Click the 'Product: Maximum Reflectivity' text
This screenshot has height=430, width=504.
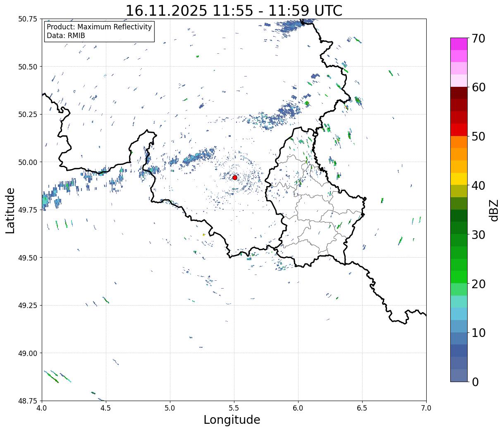[99, 27]
